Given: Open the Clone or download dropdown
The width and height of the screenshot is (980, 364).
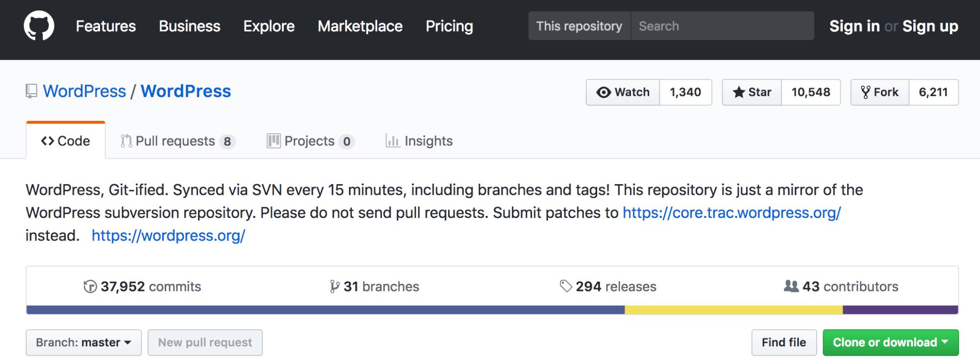Looking at the screenshot, I should 890,342.
